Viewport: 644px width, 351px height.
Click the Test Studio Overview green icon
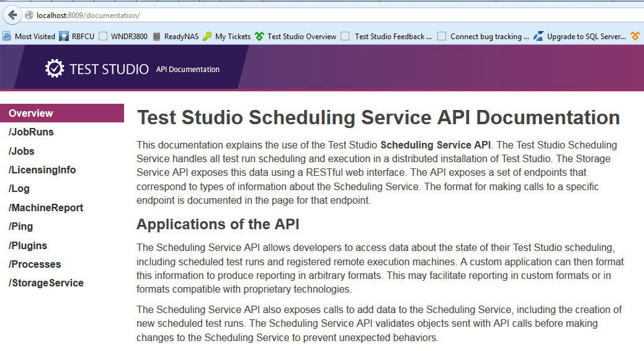tap(259, 36)
